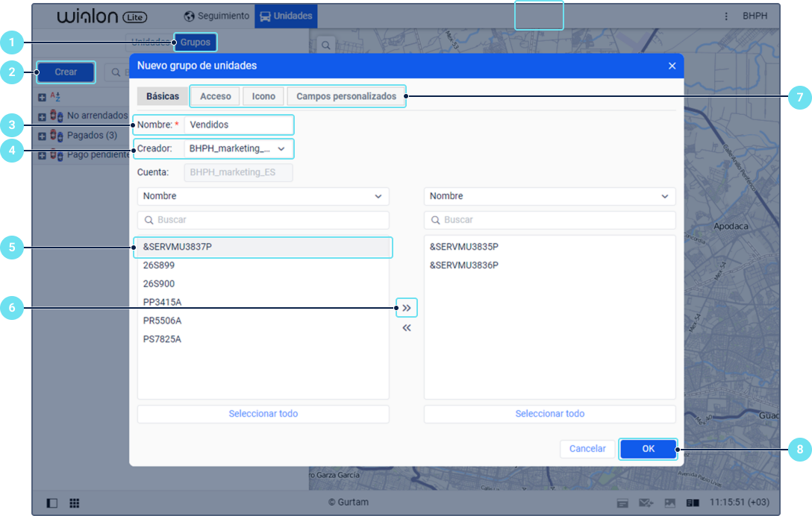Open the Campos personalizados tab
This screenshot has width=812, height=516.
(x=346, y=96)
